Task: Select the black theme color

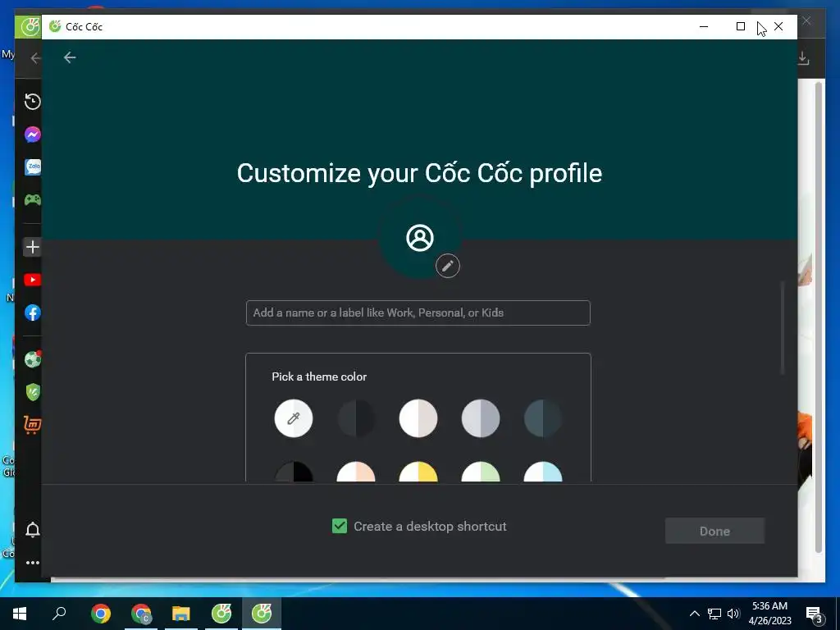Action: click(x=294, y=472)
